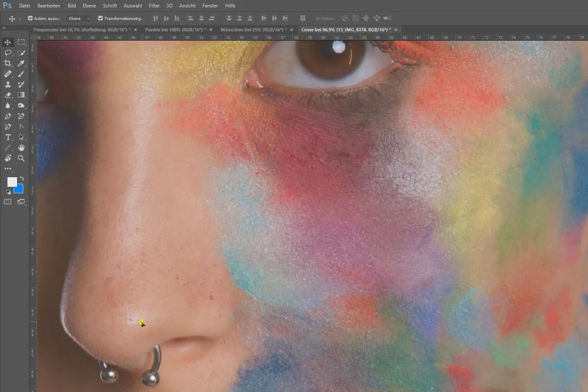The height and width of the screenshot is (392, 588).
Task: Align top edges in options bar
Action: 156,18
